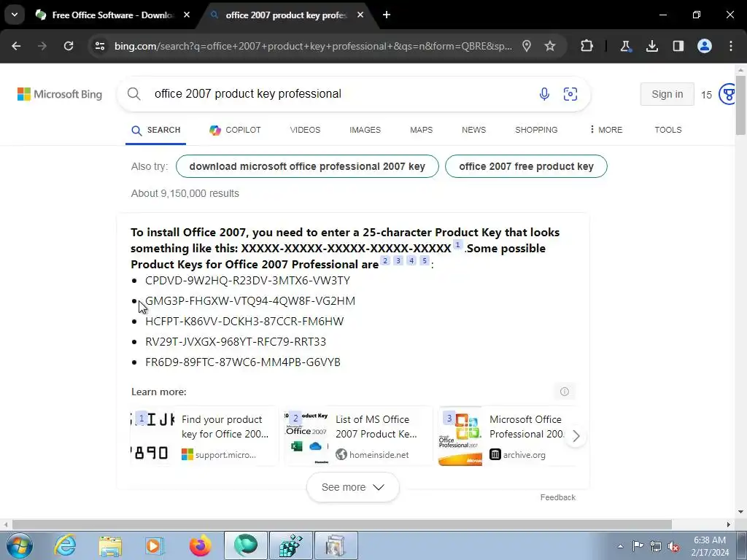Open visual search camera icon
The height and width of the screenshot is (560, 747).
click(x=570, y=94)
